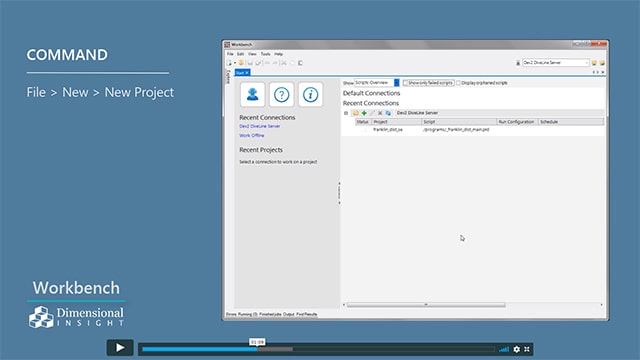Click the new file toolbar icon
Image resolution: width=640 pixels, height=360 pixels.
pyautogui.click(x=229, y=63)
